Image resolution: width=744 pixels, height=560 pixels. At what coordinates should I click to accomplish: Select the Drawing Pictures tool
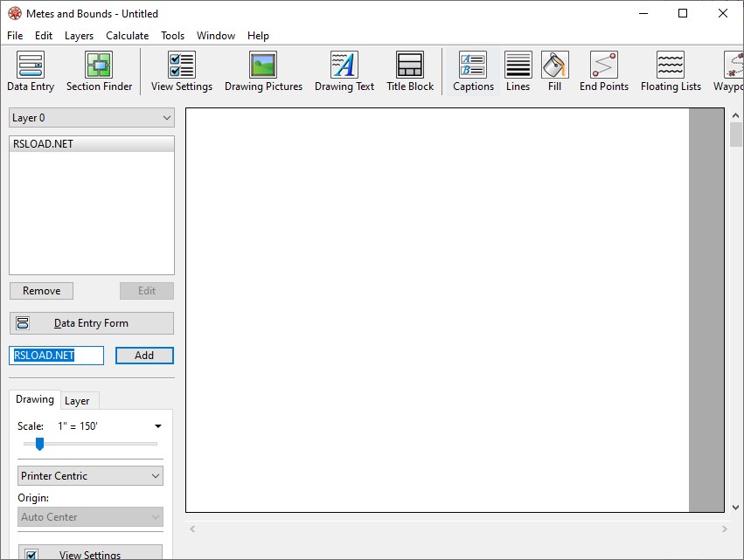[x=263, y=70]
